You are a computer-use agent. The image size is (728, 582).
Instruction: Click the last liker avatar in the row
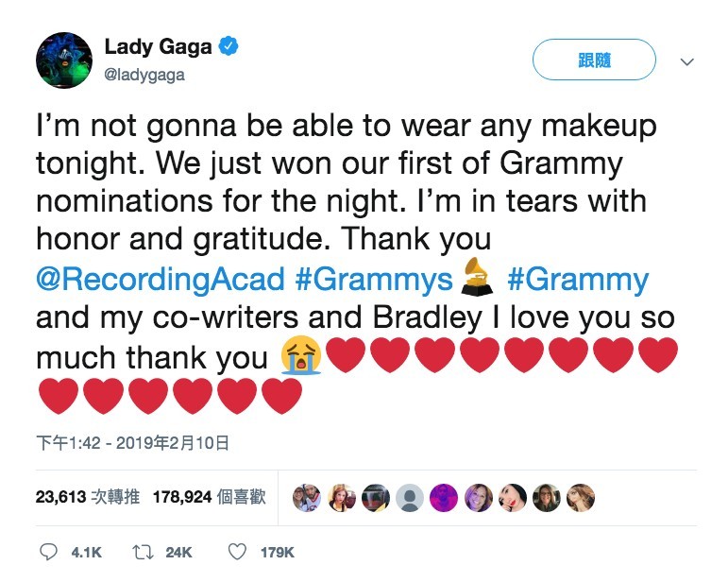pyautogui.click(x=580, y=497)
